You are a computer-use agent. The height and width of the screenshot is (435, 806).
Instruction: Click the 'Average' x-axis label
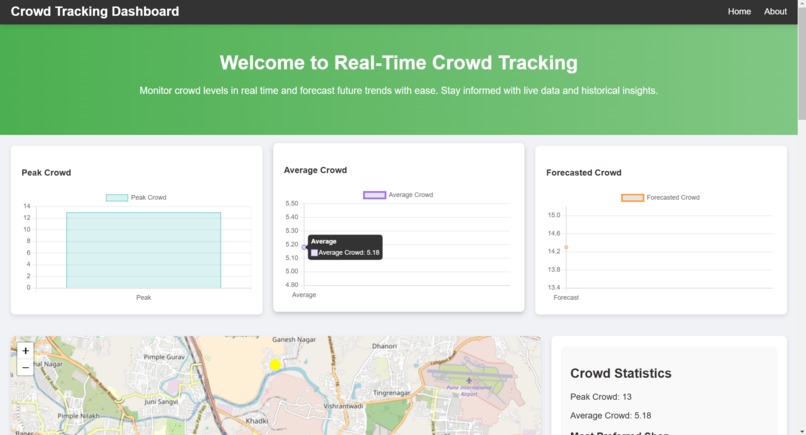tap(304, 295)
